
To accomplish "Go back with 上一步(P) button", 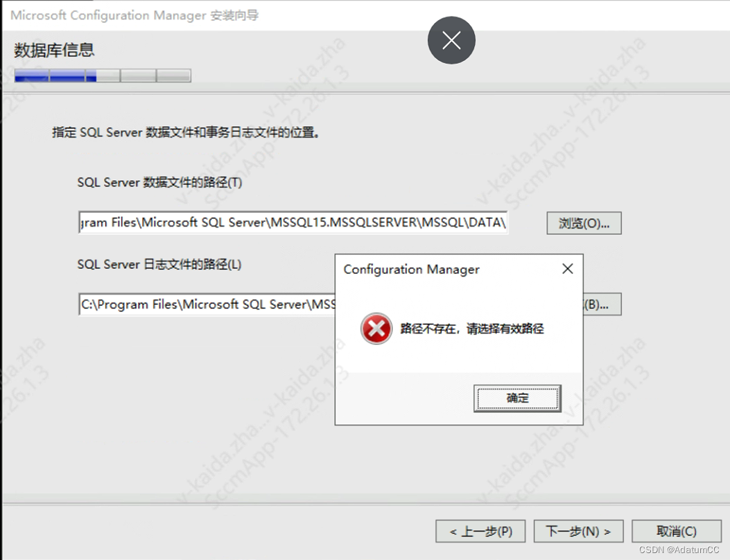I will tap(480, 531).
